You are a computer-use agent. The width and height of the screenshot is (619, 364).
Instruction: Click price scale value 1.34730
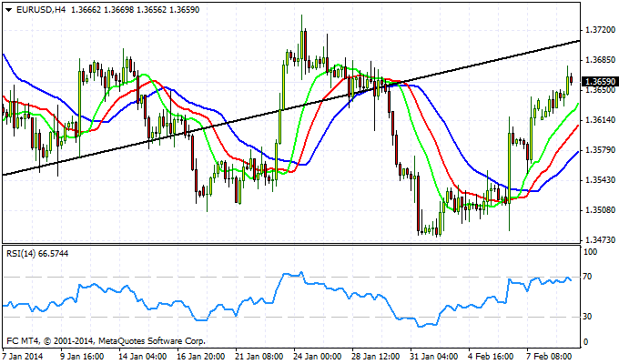(x=601, y=239)
